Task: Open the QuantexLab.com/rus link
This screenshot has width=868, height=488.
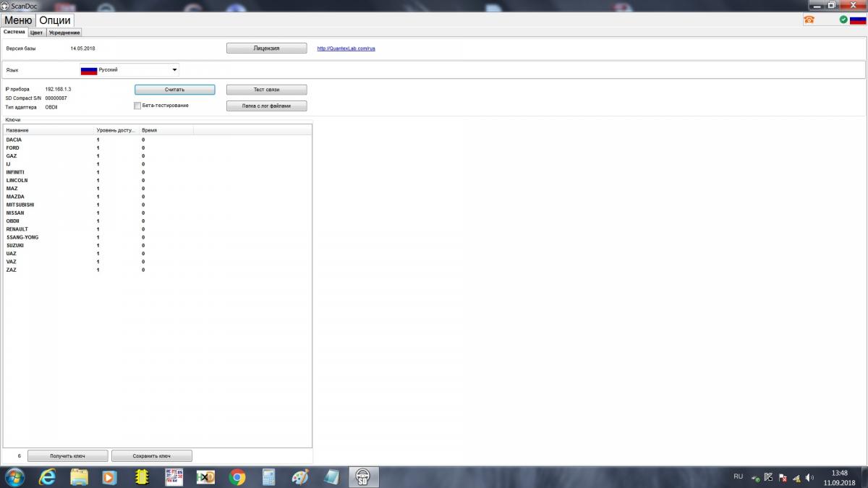Action: point(346,48)
